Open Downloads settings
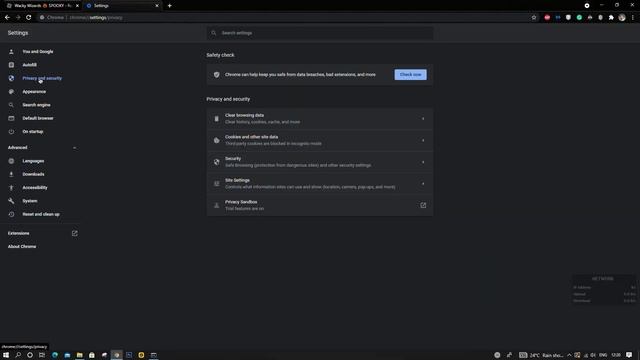 pos(33,174)
